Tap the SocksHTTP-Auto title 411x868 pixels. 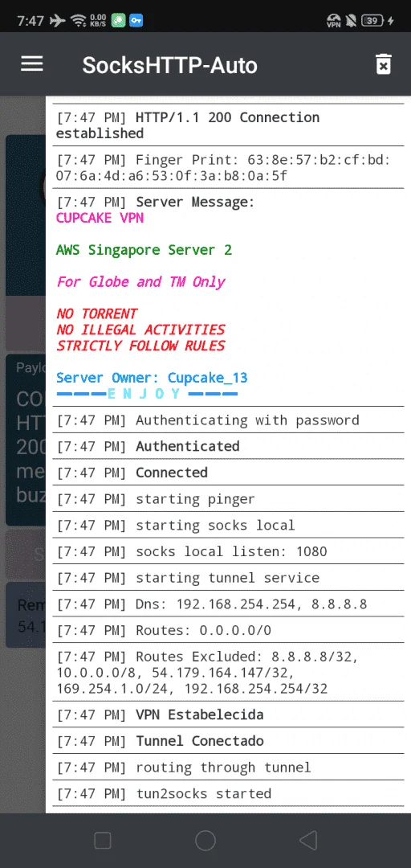[x=170, y=65]
